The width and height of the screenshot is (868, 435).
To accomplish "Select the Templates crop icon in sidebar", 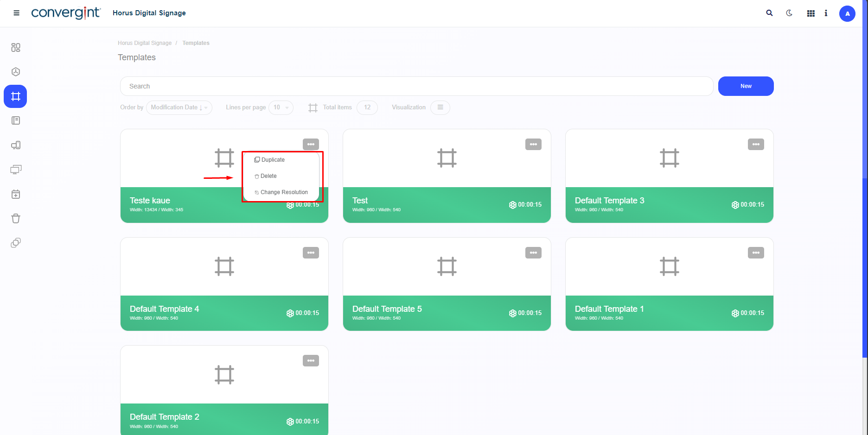I will pos(16,96).
